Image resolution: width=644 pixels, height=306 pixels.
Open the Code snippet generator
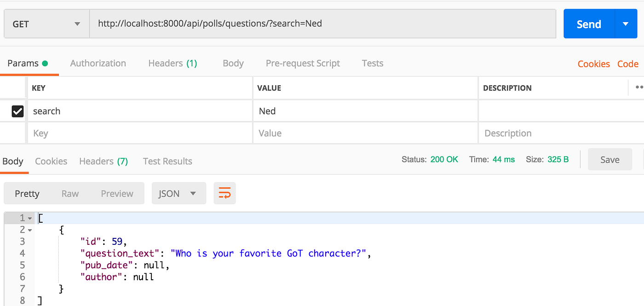point(627,64)
